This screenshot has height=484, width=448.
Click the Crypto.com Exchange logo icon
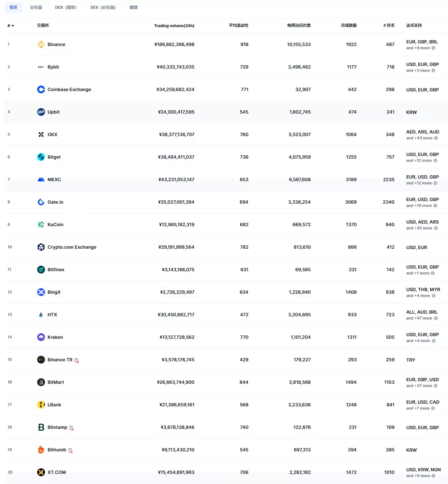pyautogui.click(x=41, y=247)
